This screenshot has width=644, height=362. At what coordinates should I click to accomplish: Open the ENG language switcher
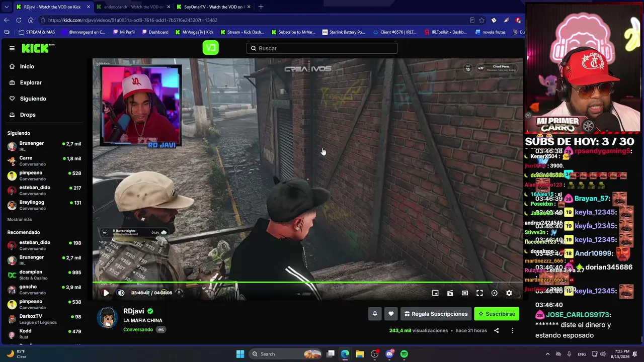coord(582,354)
